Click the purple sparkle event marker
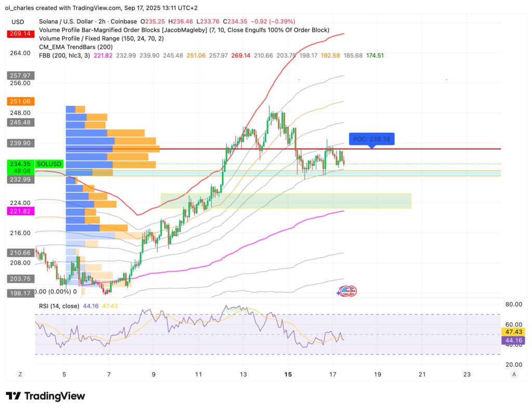Viewport: 532px width, 411px height. click(x=340, y=293)
